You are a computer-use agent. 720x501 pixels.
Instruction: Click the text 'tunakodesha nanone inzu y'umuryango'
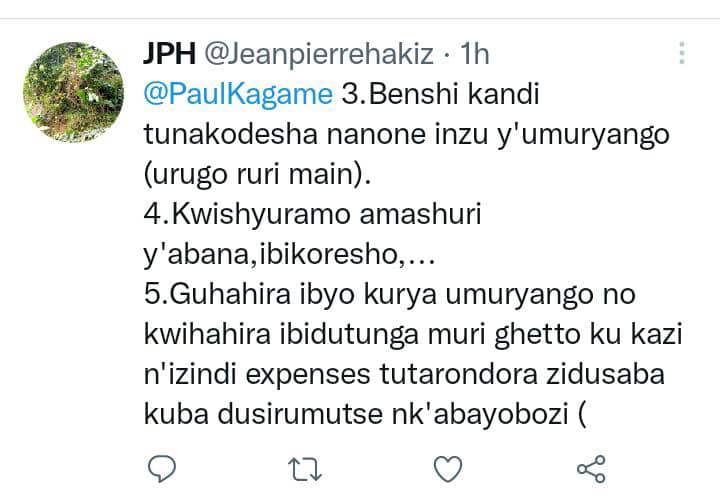tap(406, 135)
